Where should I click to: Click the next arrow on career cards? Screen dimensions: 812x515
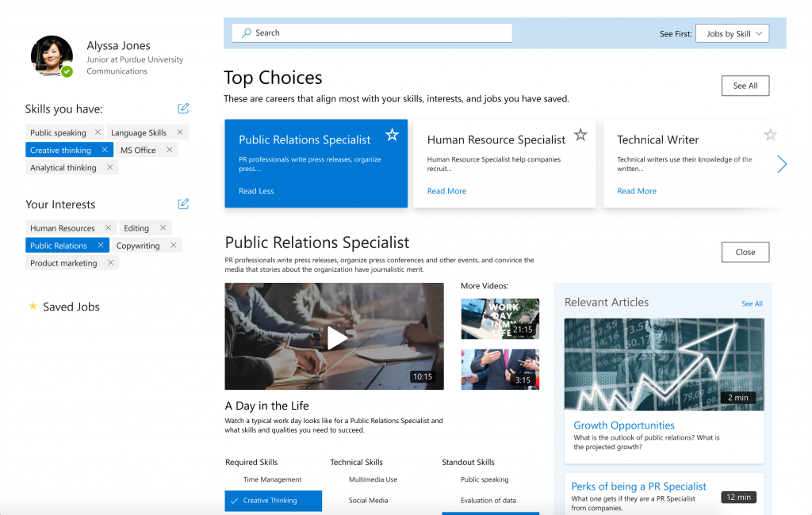(782, 164)
